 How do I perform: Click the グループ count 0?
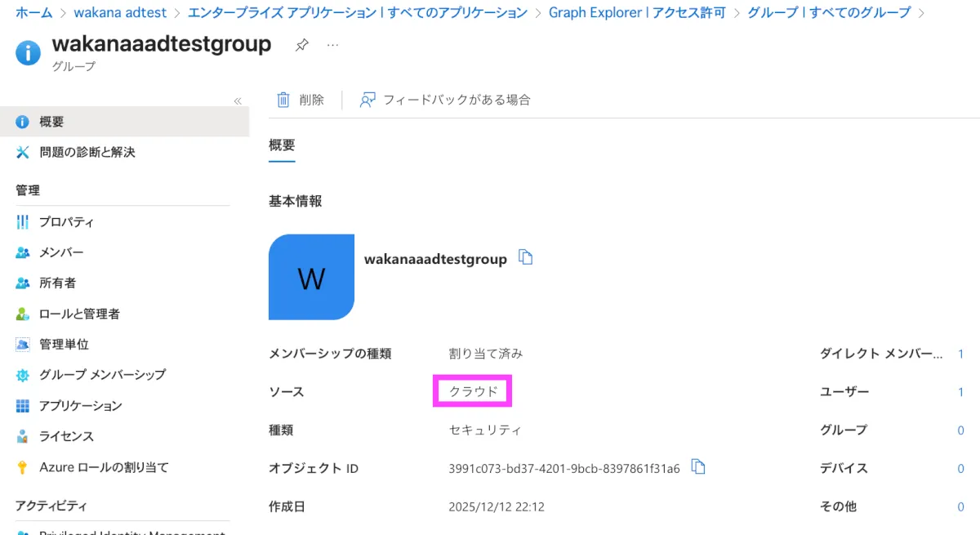tap(961, 430)
